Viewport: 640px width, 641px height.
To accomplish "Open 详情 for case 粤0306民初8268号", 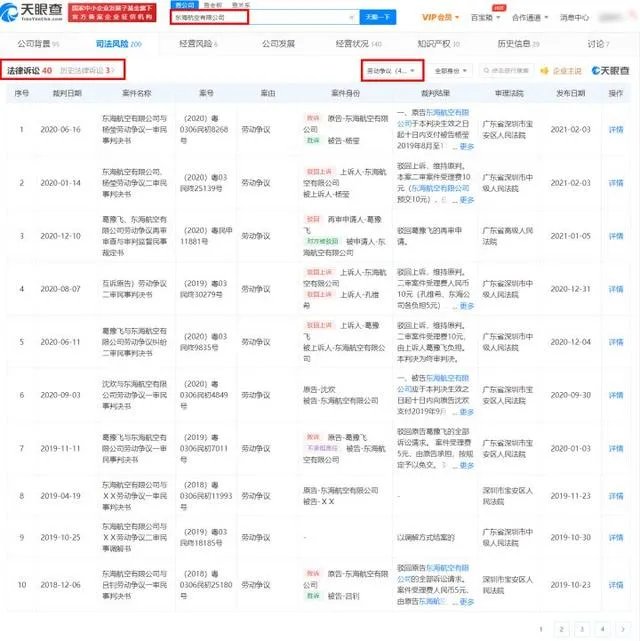I will 616,130.
